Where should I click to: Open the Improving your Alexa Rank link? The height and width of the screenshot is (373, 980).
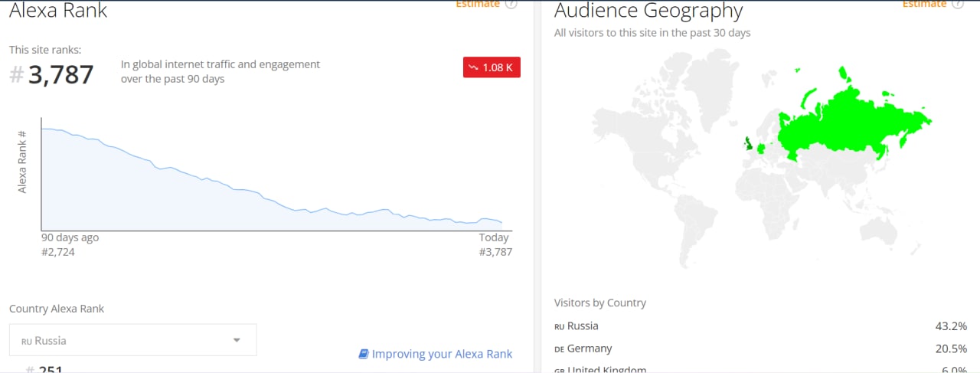(442, 354)
